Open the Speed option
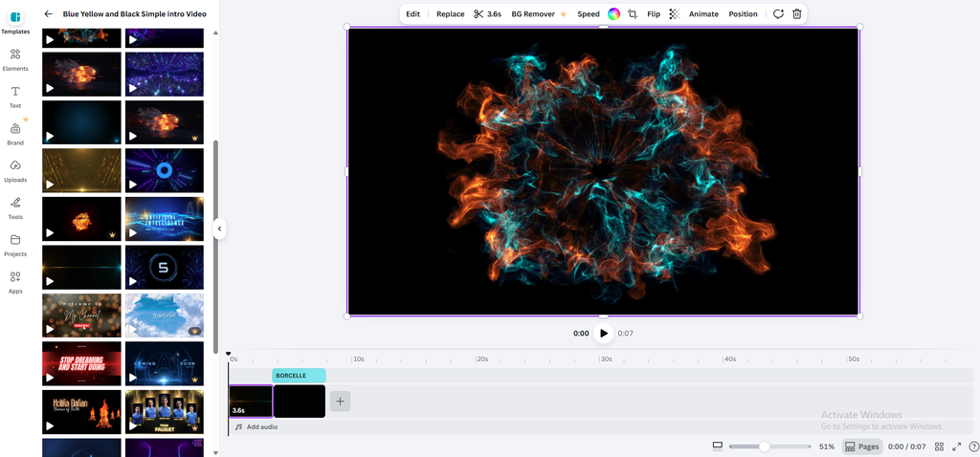The image size is (980, 457). tap(589, 13)
